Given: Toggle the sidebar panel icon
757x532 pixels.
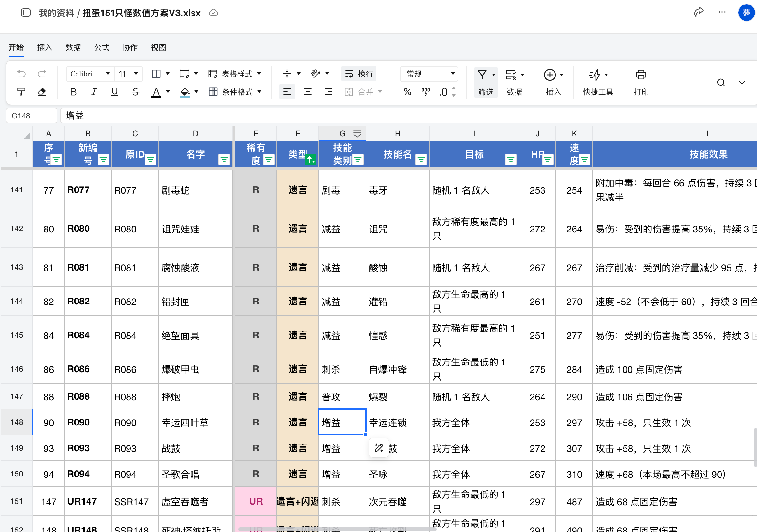Looking at the screenshot, I should pos(26,13).
